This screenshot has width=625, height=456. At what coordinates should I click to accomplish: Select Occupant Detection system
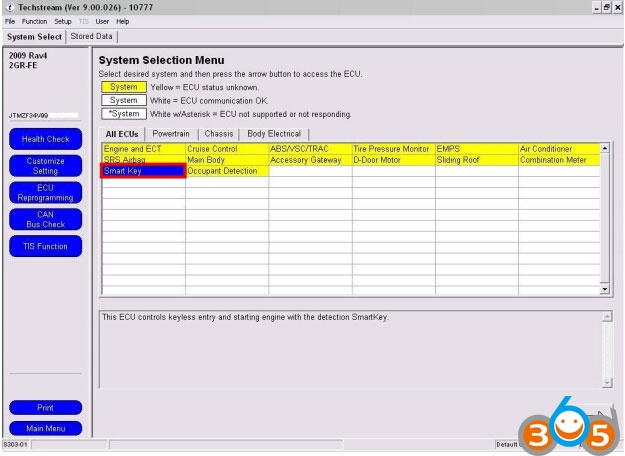click(x=227, y=171)
